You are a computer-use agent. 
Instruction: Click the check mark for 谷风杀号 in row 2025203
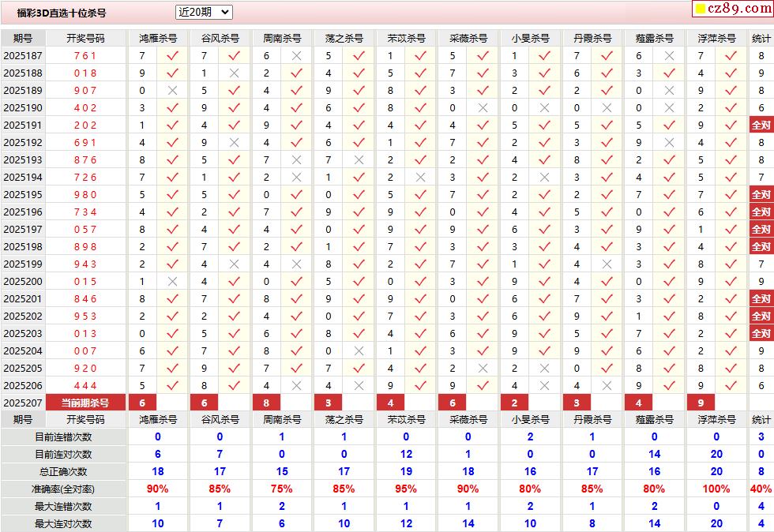tap(234, 334)
